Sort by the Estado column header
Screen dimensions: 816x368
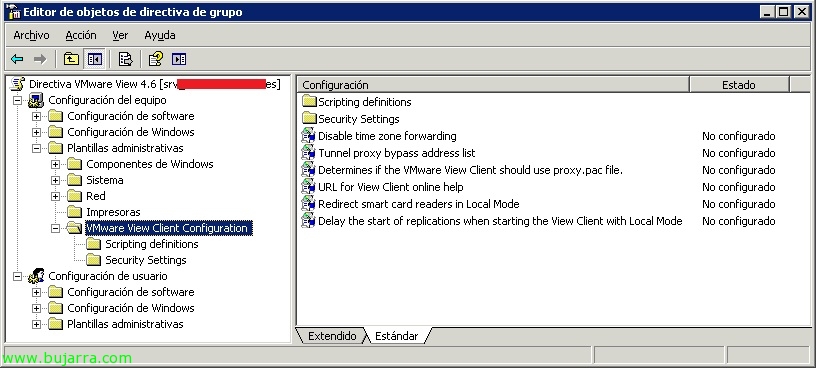(739, 85)
